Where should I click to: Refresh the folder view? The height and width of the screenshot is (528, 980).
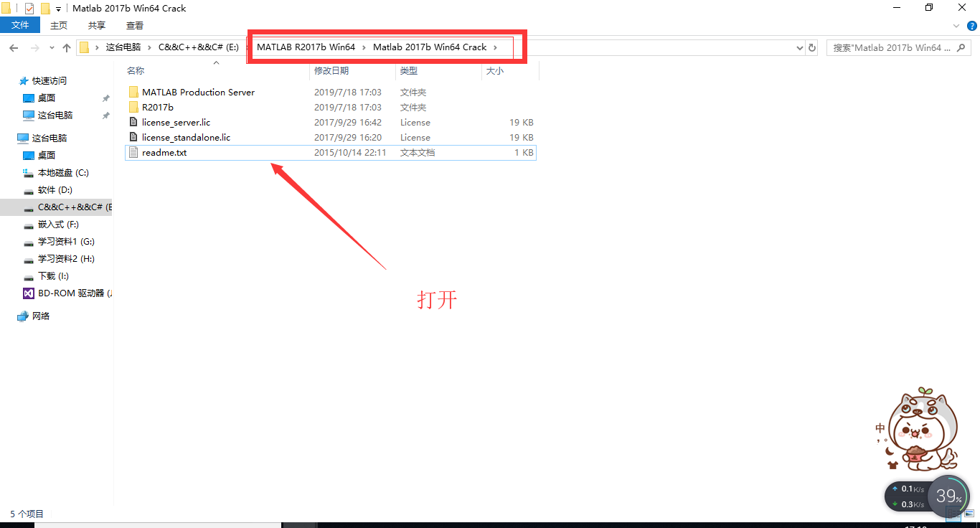pos(812,48)
